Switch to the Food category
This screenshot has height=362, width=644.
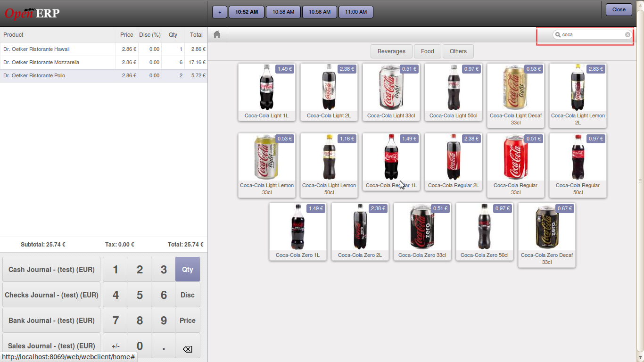click(x=427, y=51)
